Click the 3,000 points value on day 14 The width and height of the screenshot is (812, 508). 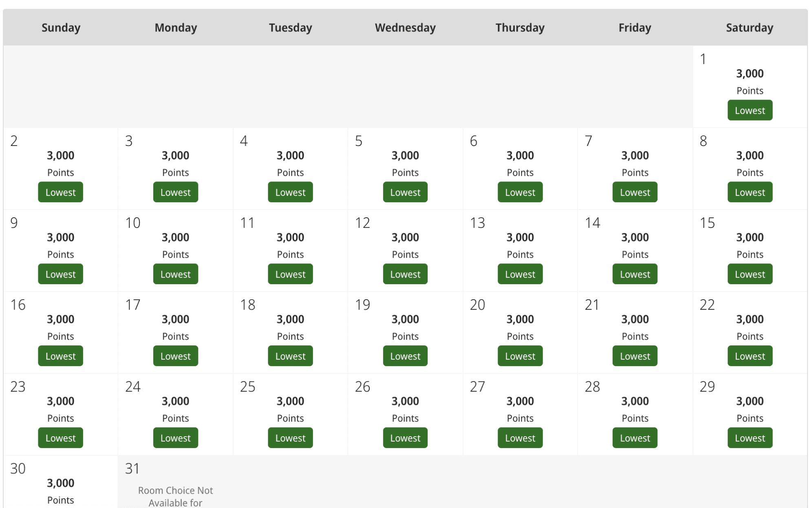(x=635, y=237)
